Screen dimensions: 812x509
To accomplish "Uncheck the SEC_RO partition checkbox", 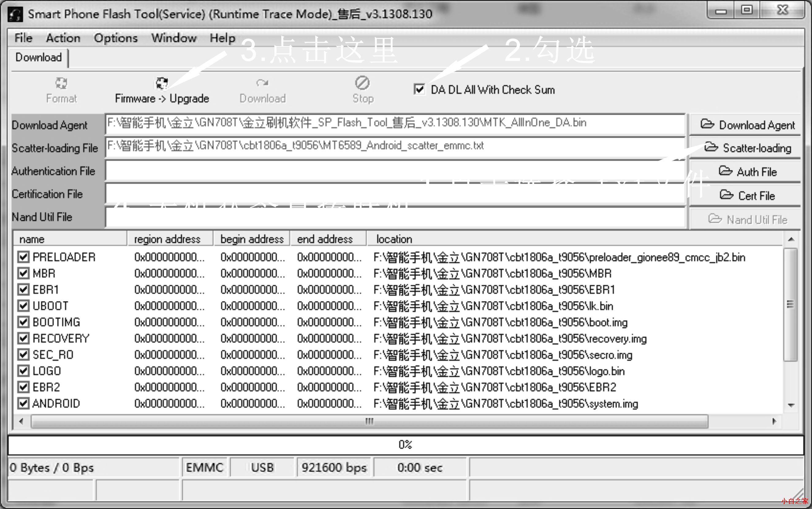I will point(23,354).
